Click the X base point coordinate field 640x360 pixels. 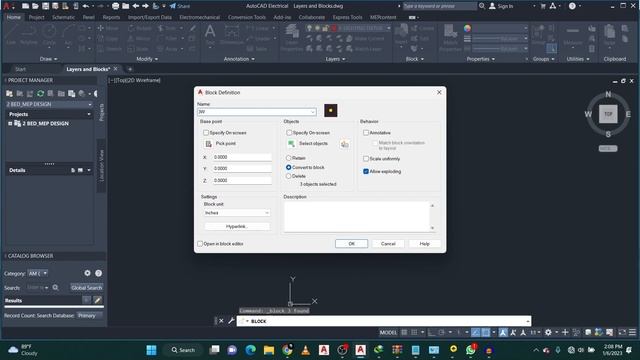click(x=242, y=157)
